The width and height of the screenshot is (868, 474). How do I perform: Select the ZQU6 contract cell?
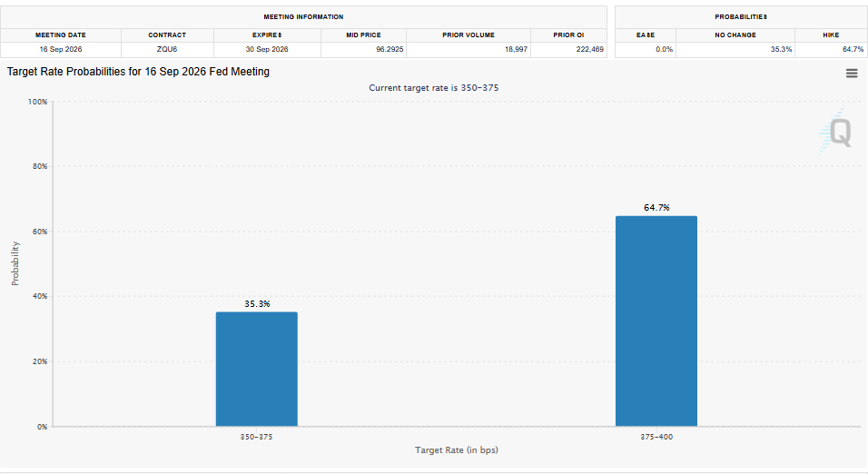click(x=167, y=49)
